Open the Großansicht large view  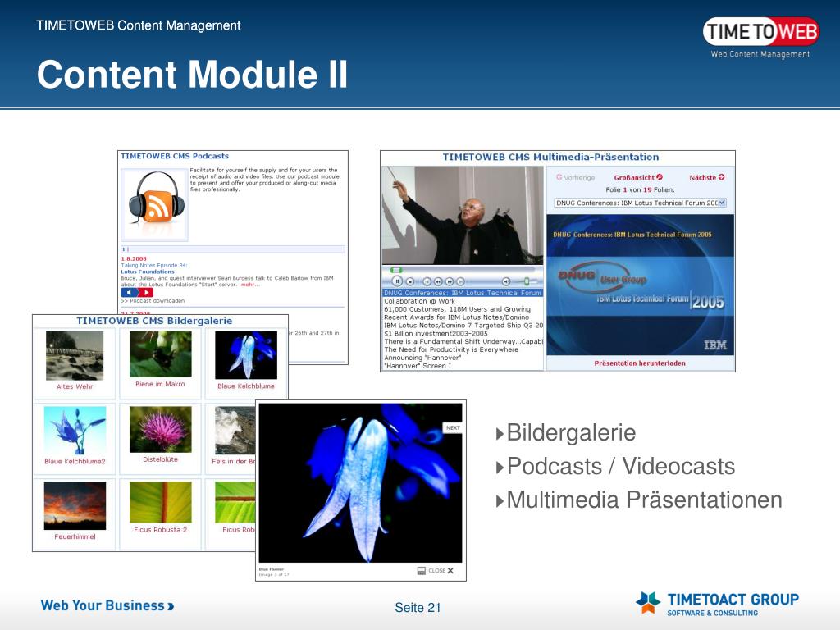(x=638, y=177)
